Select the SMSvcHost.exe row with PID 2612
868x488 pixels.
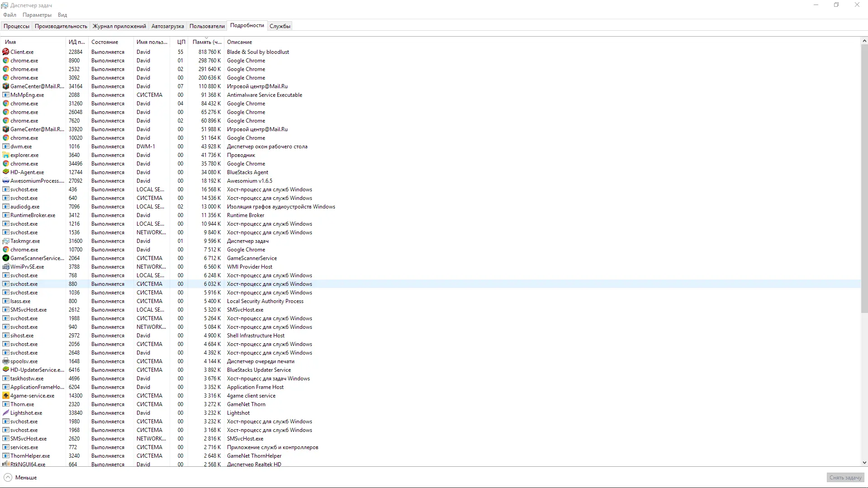[431, 310]
